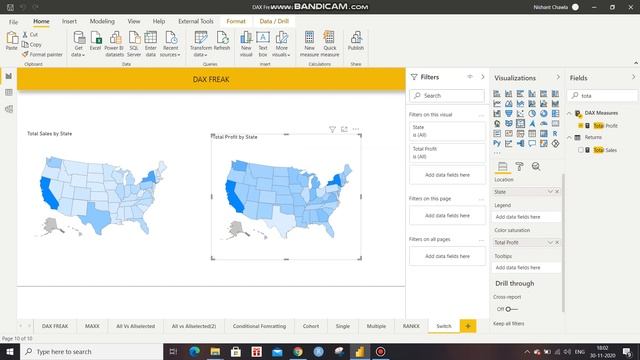This screenshot has height=360, width=640.
Task: Open the Get data dropdown
Action: pos(78,44)
